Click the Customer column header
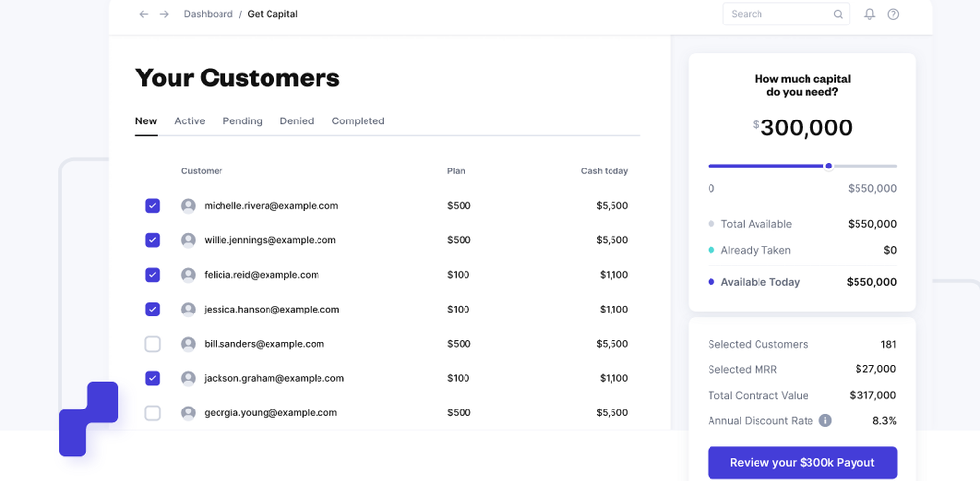 pos(202,171)
